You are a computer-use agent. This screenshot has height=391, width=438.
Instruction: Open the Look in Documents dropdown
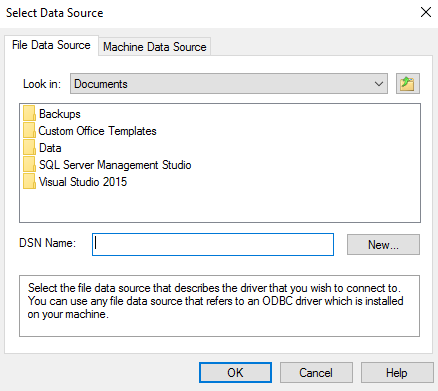[x=229, y=84]
